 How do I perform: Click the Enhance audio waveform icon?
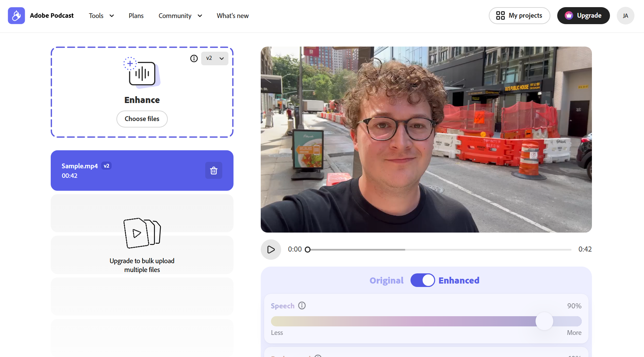pos(142,73)
